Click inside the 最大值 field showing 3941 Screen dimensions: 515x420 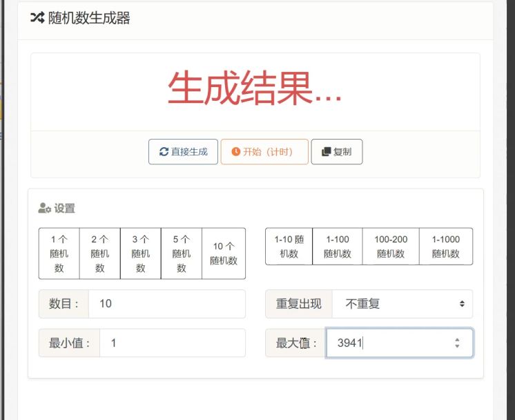[x=387, y=343]
